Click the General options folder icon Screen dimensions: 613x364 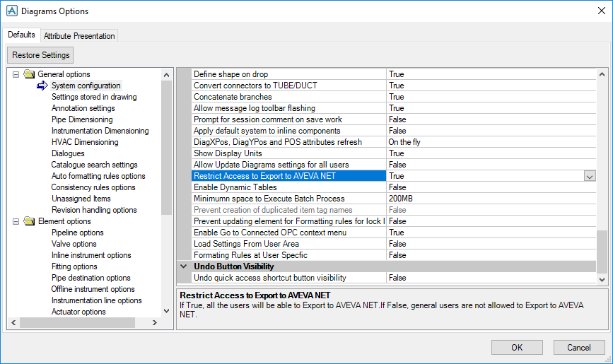(29, 74)
